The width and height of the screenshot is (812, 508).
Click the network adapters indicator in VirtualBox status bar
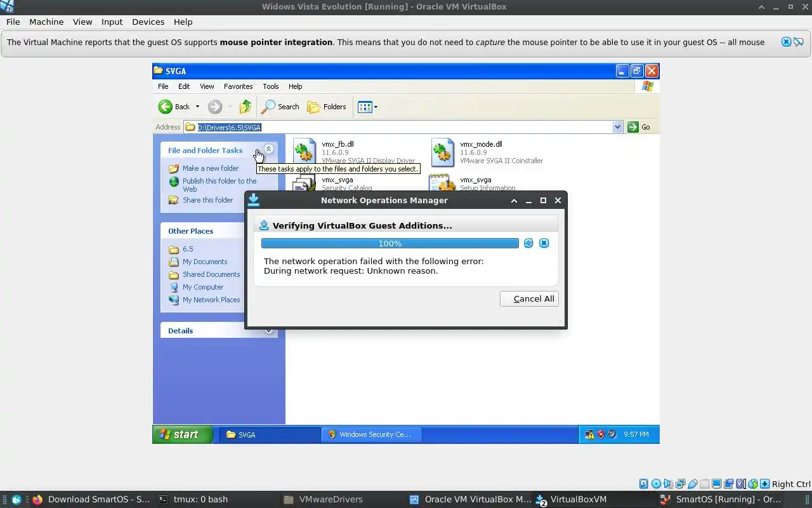click(680, 484)
